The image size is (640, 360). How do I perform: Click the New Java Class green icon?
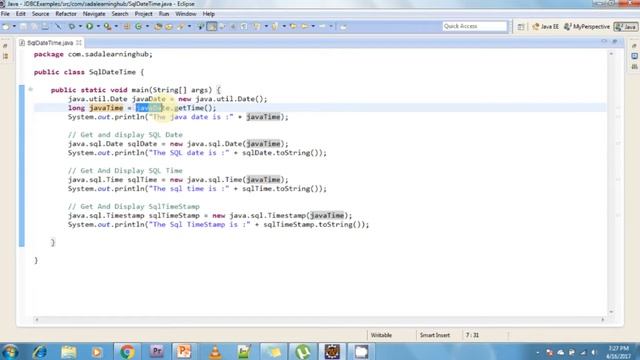138,27
